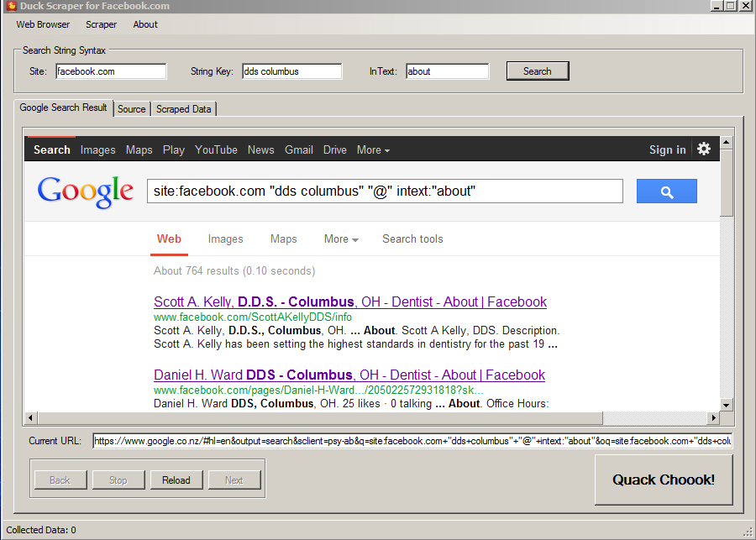Expand the More dropdown in Google top bar
756x540 pixels.
[x=373, y=150]
